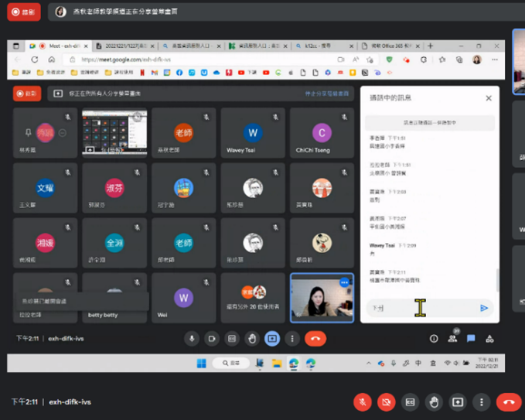Screen dimensions: 525x420
Task: Open more options in outer Meet bottom bar
Action: [x=482, y=402]
